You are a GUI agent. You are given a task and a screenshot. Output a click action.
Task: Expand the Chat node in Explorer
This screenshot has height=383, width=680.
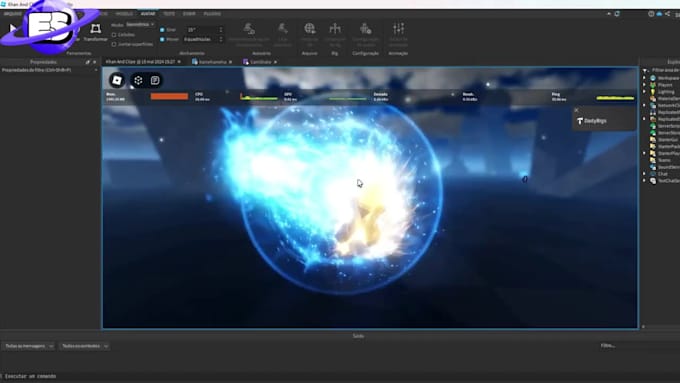[x=644, y=174]
